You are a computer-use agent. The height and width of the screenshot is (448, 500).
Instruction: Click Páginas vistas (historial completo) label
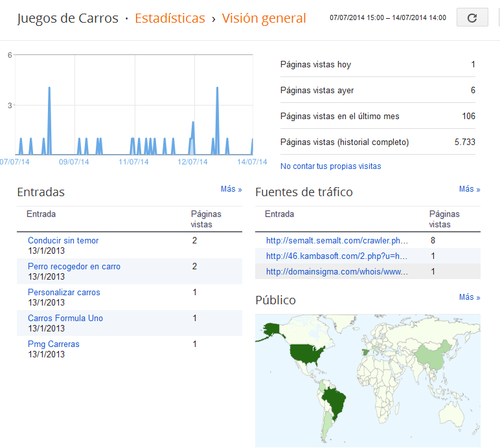coord(345,142)
